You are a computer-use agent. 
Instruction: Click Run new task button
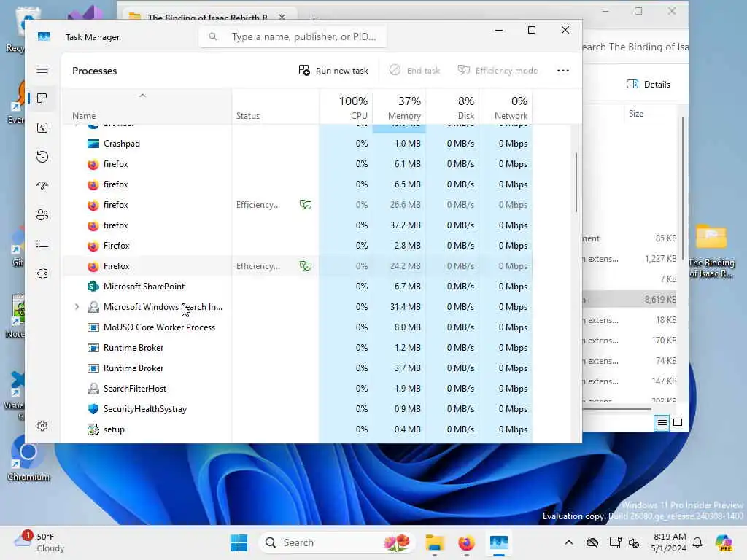(333, 71)
